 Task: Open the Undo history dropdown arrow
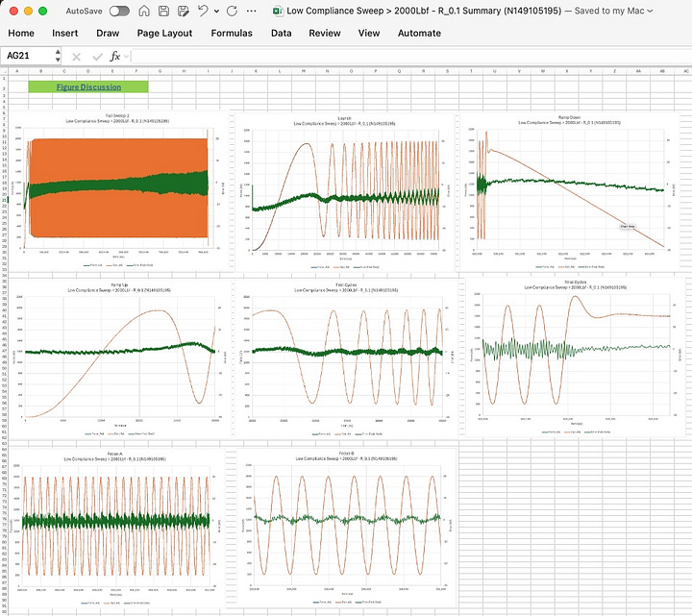216,11
